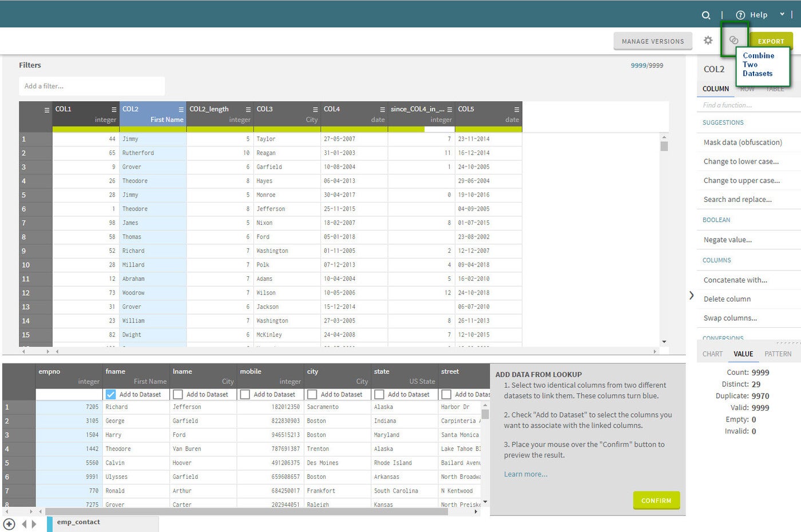The height and width of the screenshot is (532, 801).
Task: Select Swap columns function
Action: pos(730,318)
